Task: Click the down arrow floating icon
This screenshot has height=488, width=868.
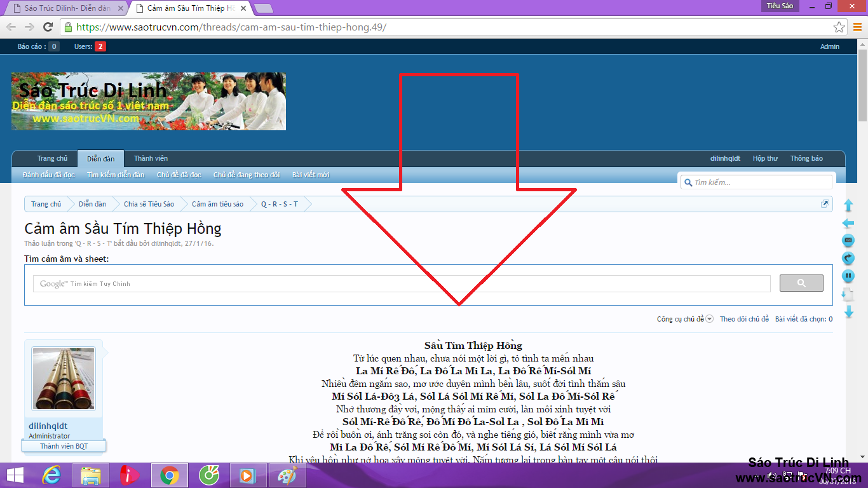Action: click(x=848, y=311)
